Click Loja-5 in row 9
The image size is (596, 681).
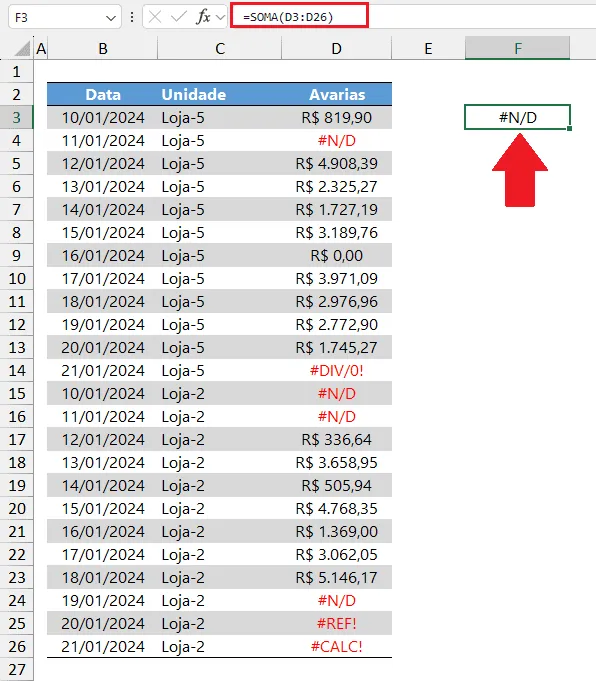click(220, 255)
